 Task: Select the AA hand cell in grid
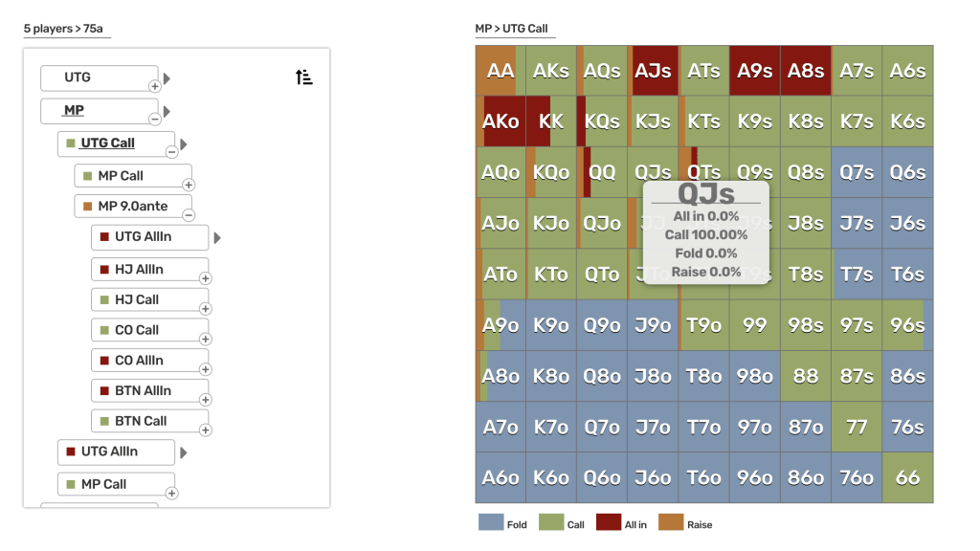[x=501, y=71]
